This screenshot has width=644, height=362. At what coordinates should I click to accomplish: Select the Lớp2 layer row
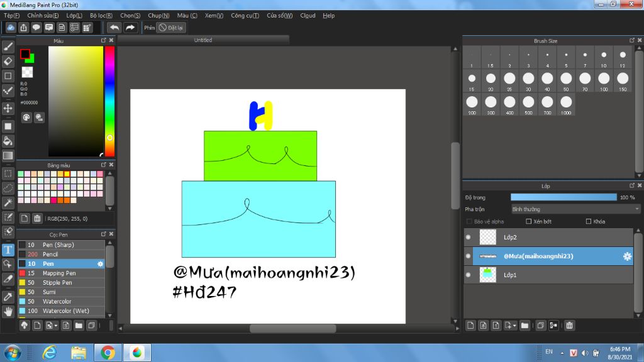548,237
